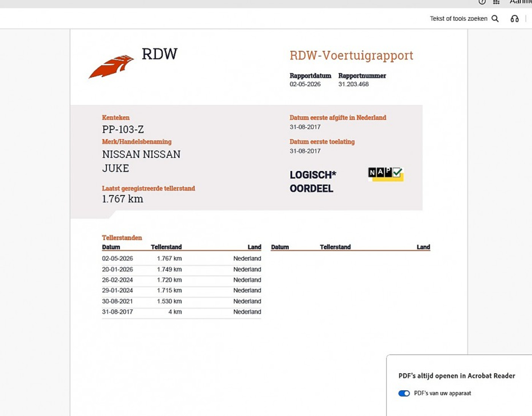Click Nederland in the 20-01-2026 row
Image resolution: width=532 pixels, height=416 pixels.
coord(247,269)
